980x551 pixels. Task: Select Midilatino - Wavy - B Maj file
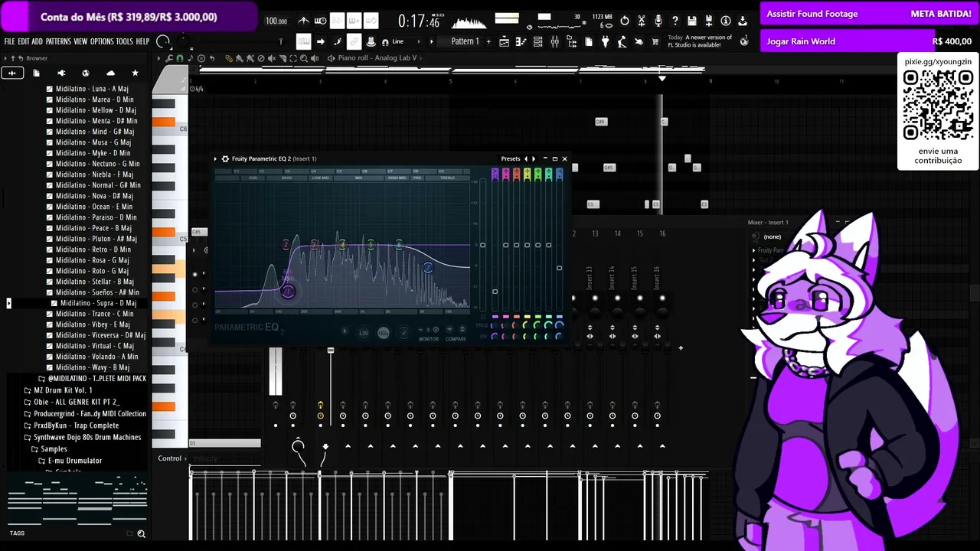(x=88, y=367)
